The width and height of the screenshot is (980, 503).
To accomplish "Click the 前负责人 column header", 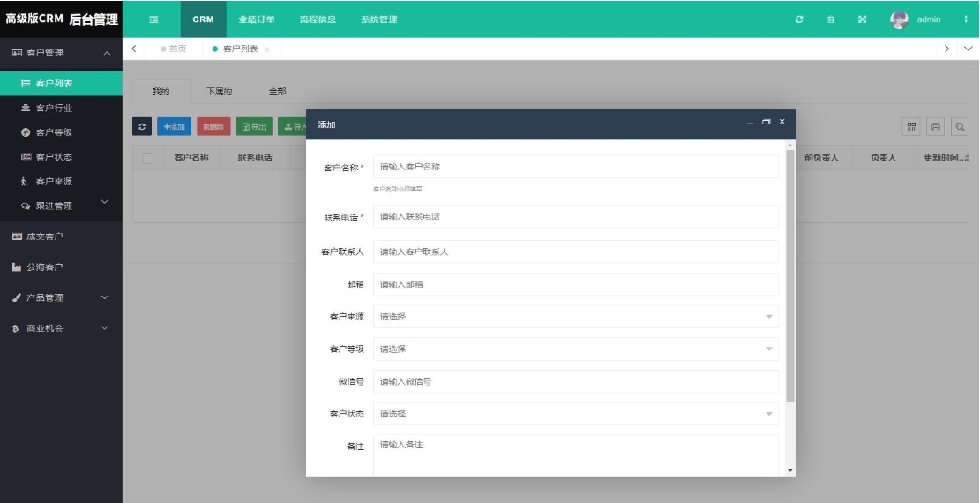I will pos(821,158).
